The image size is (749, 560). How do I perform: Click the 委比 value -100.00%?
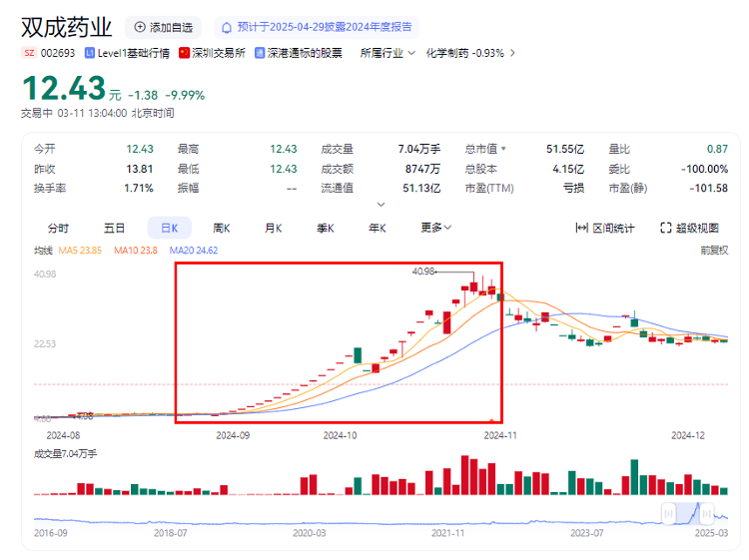point(705,169)
